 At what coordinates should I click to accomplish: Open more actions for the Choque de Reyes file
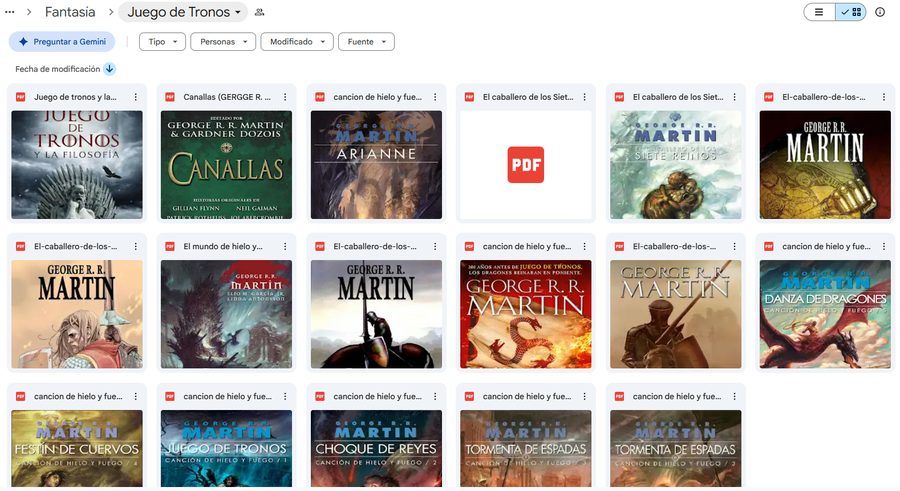click(435, 396)
